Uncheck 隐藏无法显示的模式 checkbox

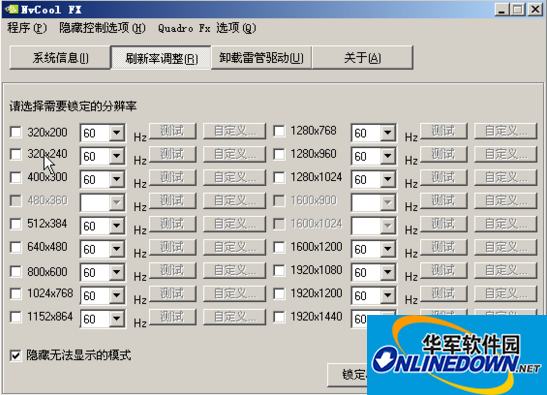tap(16, 356)
